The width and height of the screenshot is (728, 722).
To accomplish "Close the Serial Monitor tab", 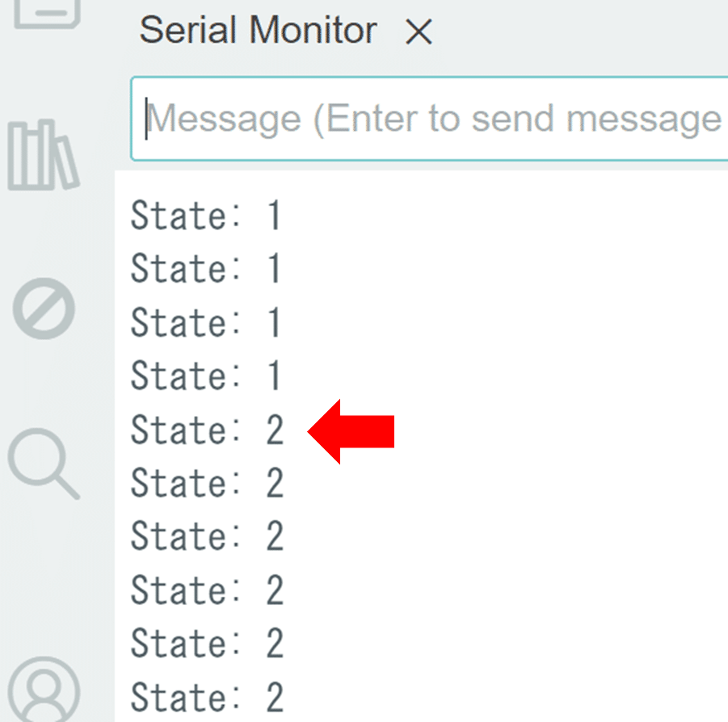I will point(419,31).
